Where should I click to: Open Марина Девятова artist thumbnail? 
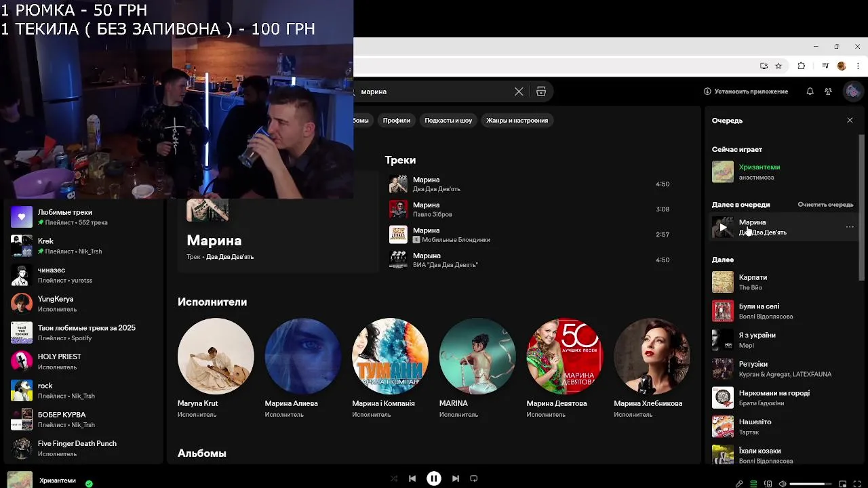pos(565,356)
